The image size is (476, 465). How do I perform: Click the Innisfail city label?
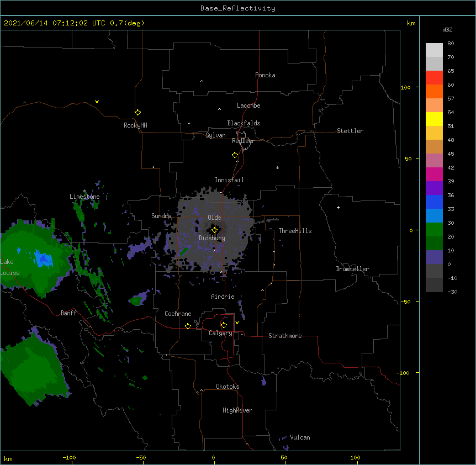(x=229, y=180)
